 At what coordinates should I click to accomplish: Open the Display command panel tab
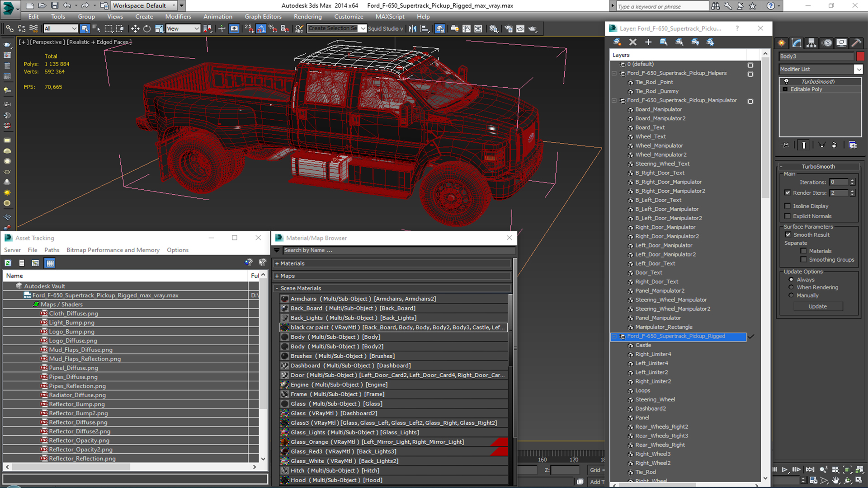click(842, 43)
